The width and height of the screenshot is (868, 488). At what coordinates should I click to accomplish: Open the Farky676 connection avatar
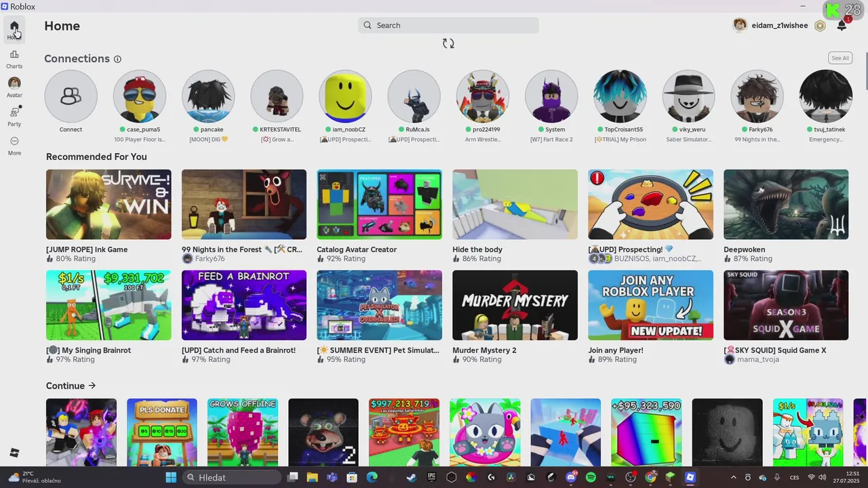tap(757, 96)
